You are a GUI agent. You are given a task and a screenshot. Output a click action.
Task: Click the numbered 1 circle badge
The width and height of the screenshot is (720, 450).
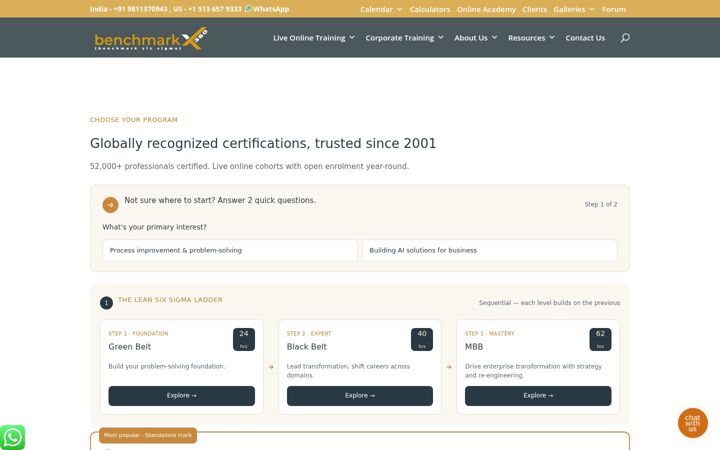106,303
